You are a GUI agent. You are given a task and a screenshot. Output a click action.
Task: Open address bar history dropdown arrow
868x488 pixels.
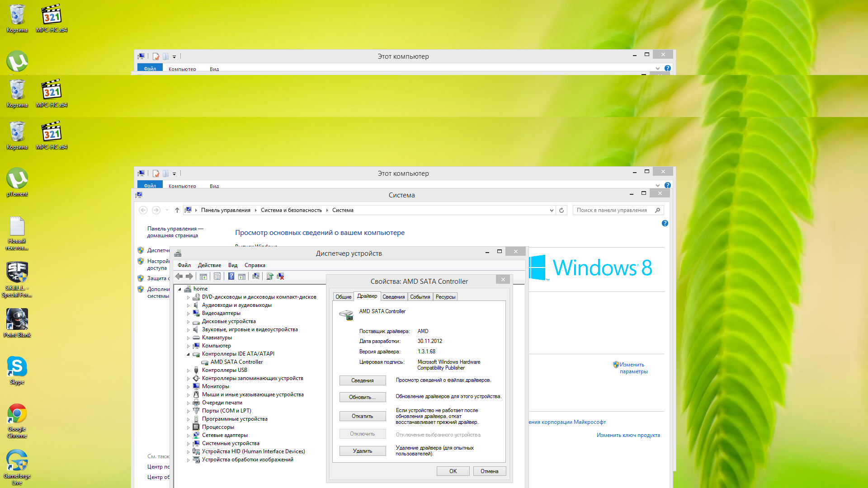coord(552,210)
